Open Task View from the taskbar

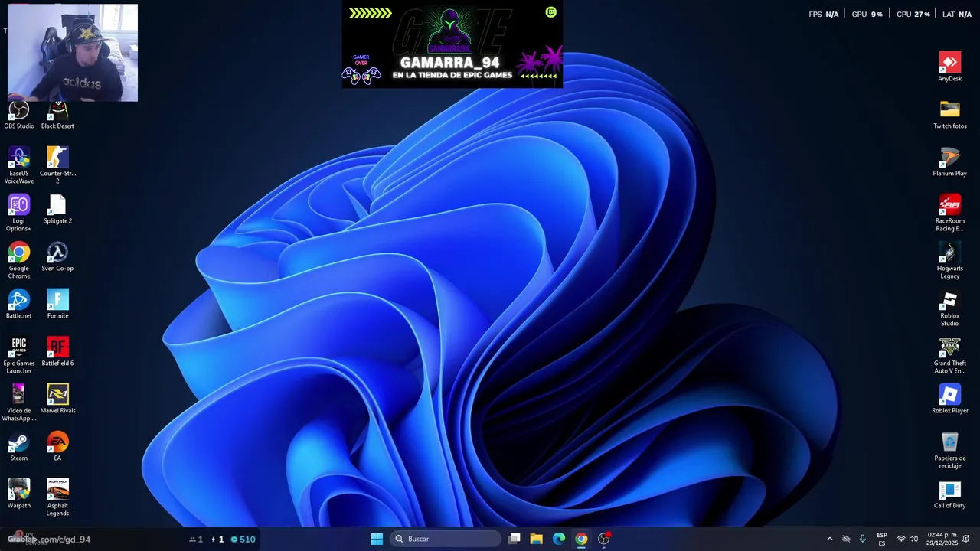(x=514, y=539)
